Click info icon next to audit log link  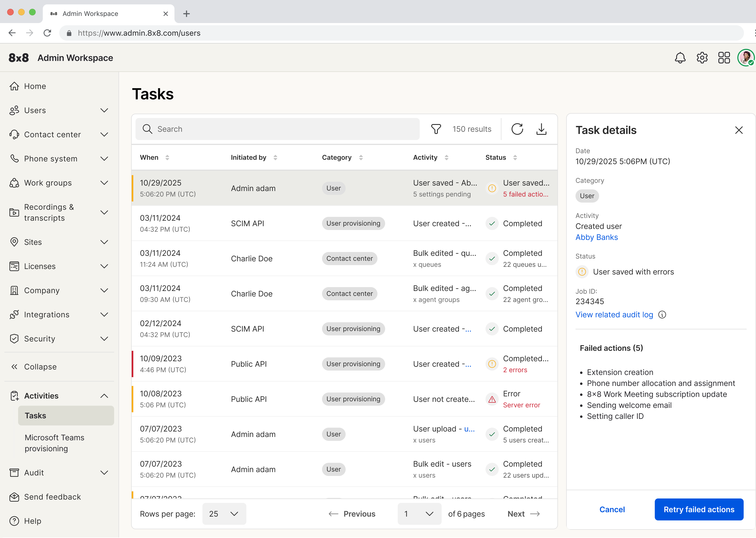(x=662, y=314)
